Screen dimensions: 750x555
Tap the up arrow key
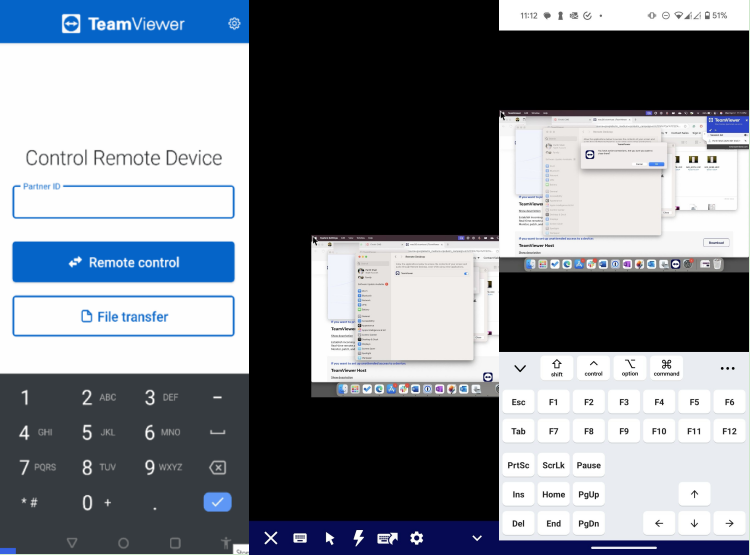tap(695, 494)
